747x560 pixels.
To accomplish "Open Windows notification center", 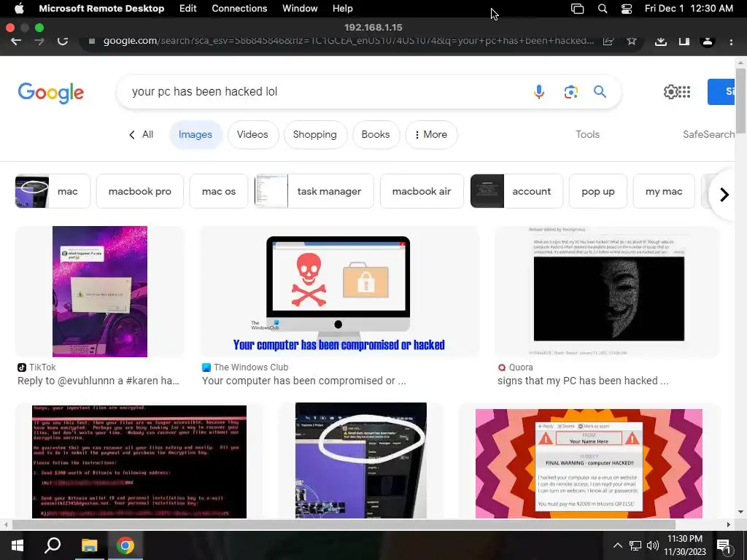I will click(x=724, y=545).
